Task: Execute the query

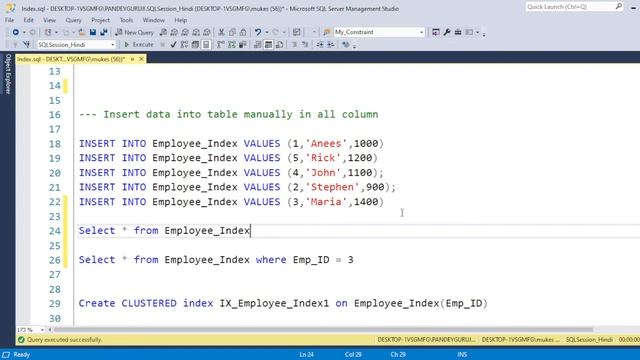Action: click(139, 44)
